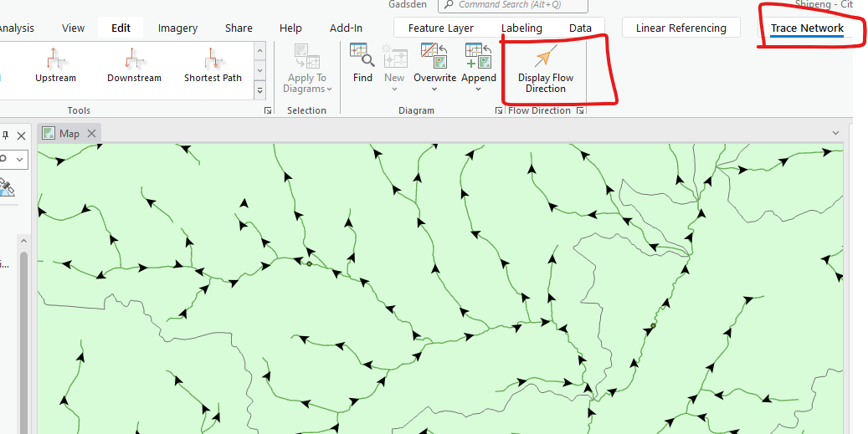868x434 pixels.
Task: Open the Overwrite dropdown arrow
Action: [x=434, y=89]
